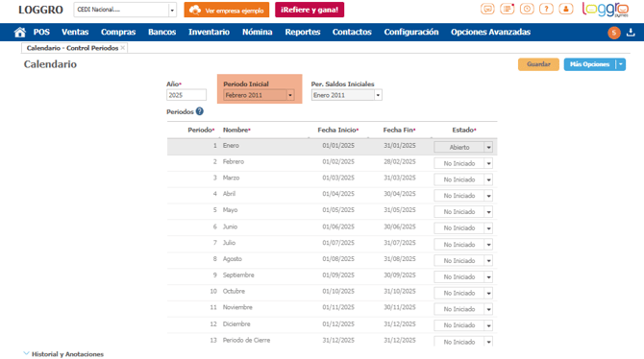
Task: Open the Bancos menu
Action: [x=161, y=32]
